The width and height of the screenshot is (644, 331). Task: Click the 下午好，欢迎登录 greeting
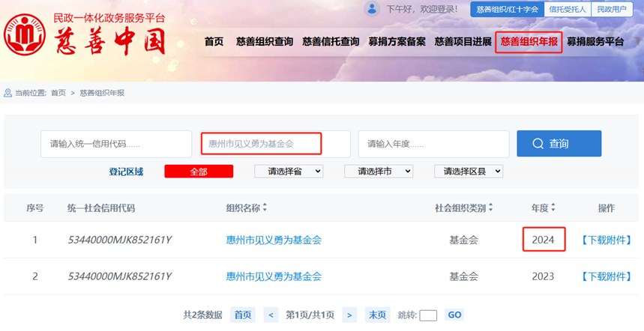click(422, 9)
